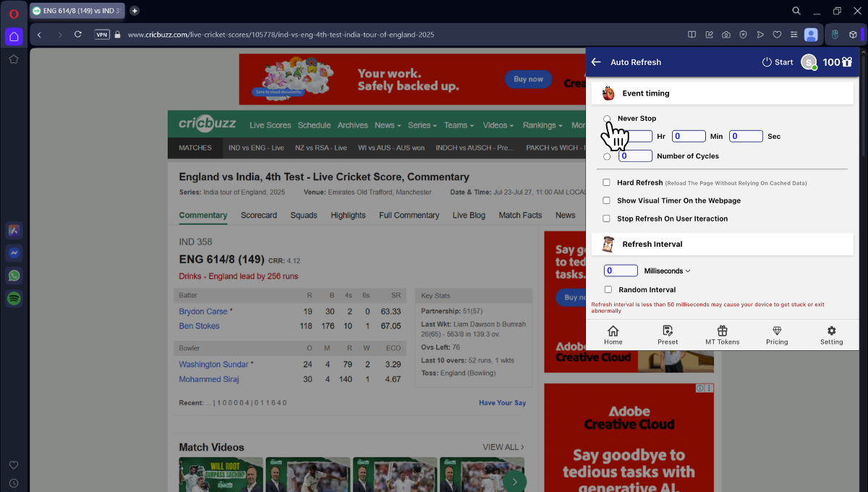Switch to the Scorecard tab
The height and width of the screenshot is (492, 868).
click(x=258, y=215)
